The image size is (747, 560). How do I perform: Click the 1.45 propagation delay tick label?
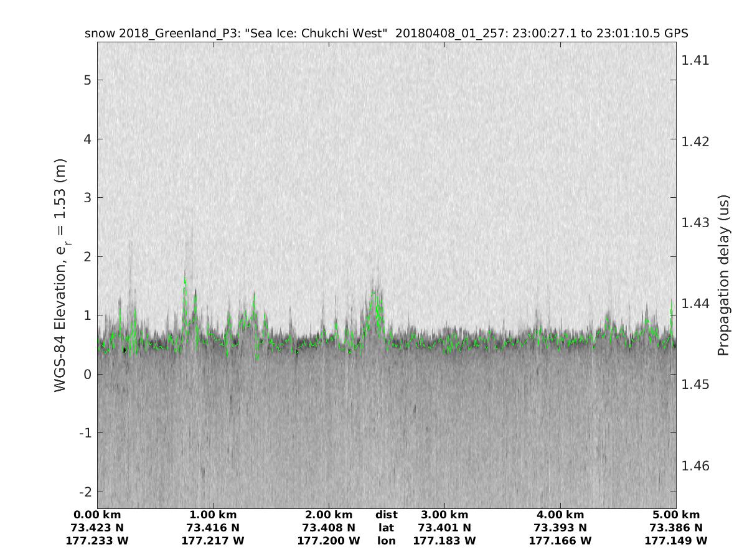coord(695,385)
